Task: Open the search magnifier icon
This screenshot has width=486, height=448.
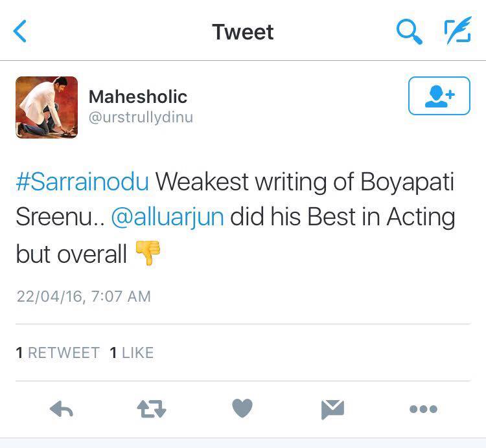Action: (409, 31)
